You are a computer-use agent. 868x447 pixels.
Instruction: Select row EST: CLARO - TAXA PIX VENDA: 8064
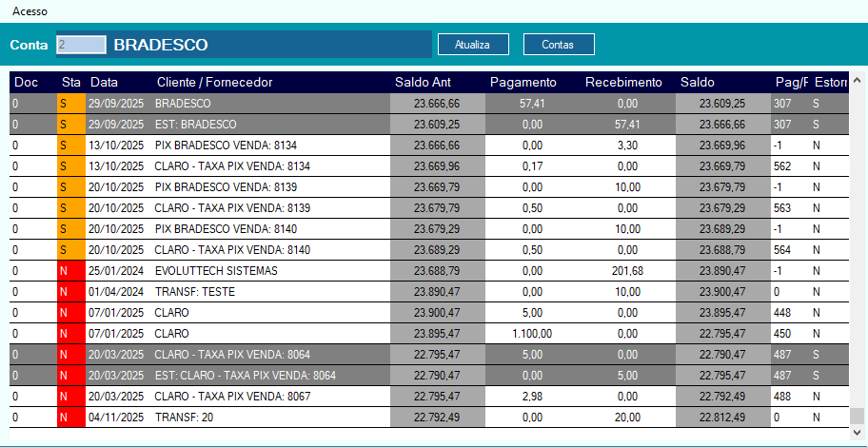coord(429,376)
